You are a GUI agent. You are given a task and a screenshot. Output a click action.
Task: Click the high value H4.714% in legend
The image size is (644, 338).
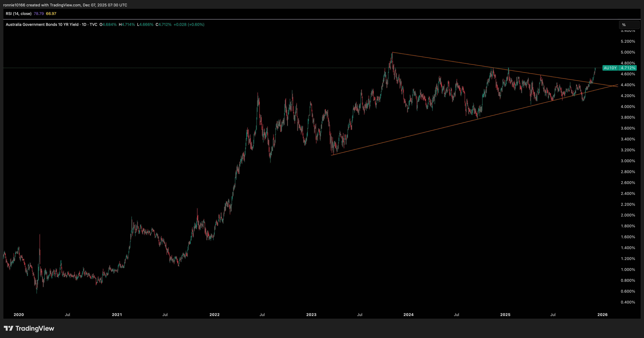pyautogui.click(x=127, y=25)
